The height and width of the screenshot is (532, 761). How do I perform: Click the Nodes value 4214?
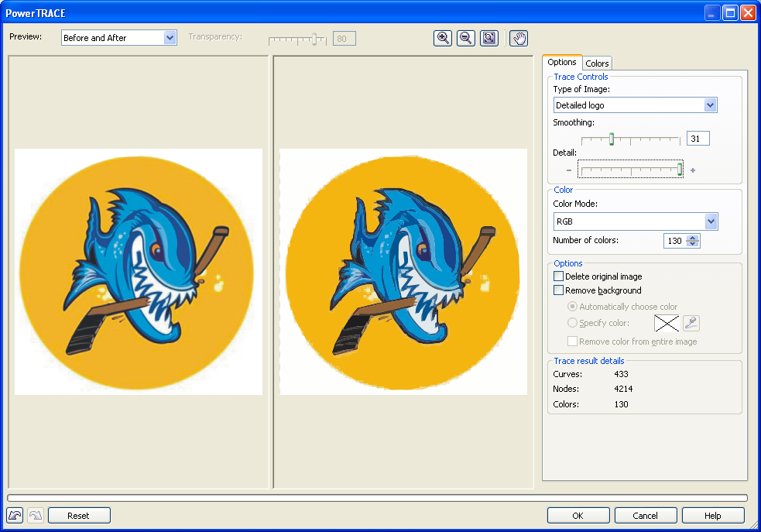pos(623,389)
